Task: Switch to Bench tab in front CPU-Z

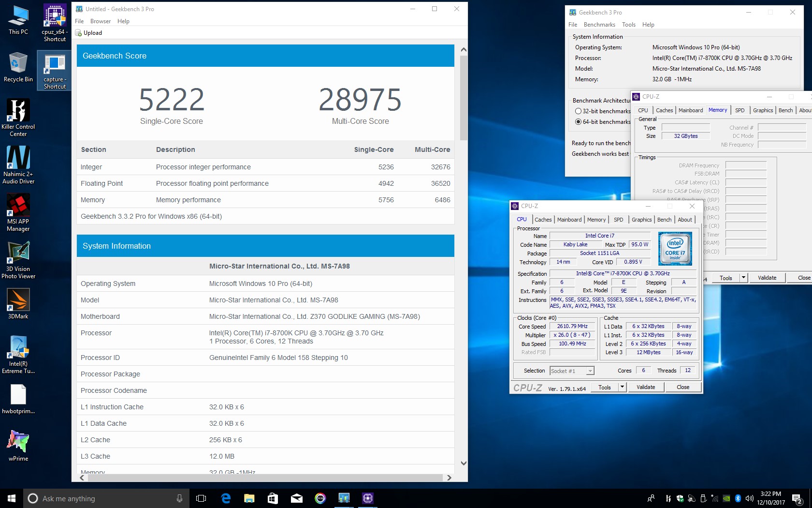Action: click(664, 220)
